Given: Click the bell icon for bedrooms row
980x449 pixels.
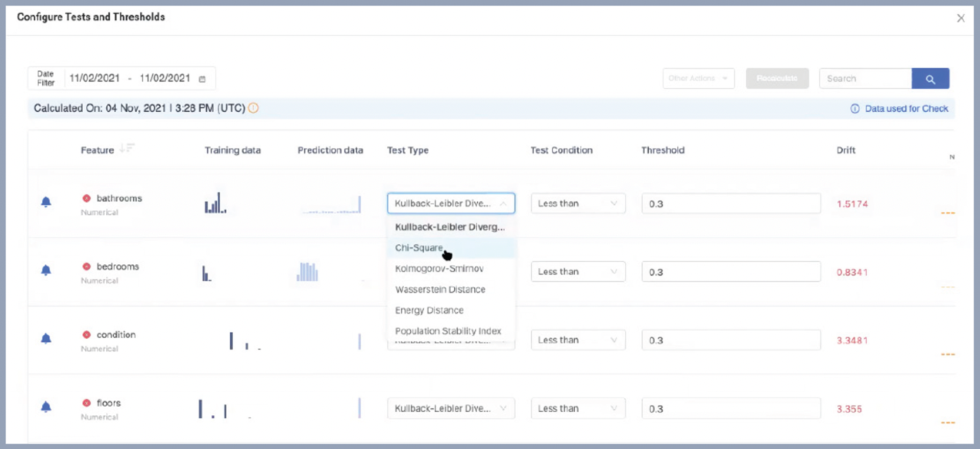Looking at the screenshot, I should [x=46, y=270].
